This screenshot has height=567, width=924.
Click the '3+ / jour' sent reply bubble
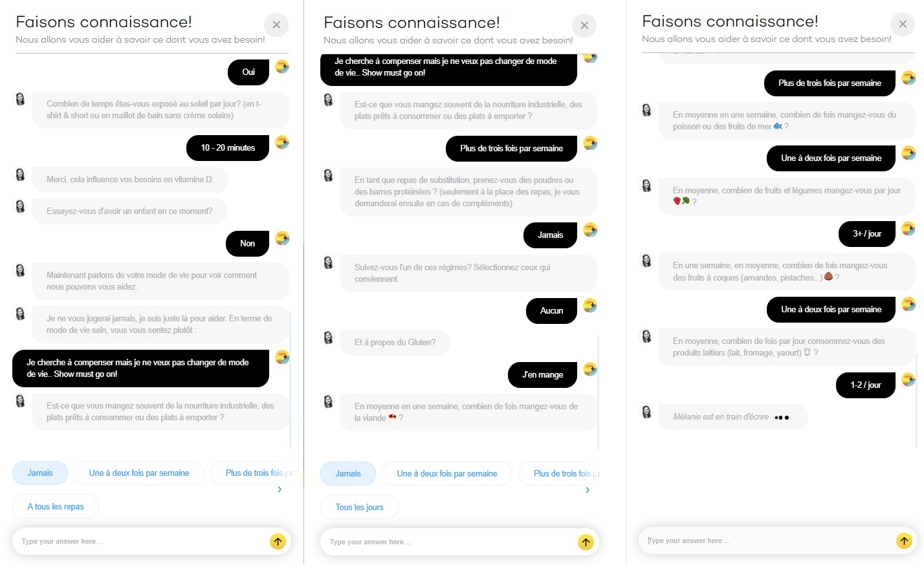pos(867,234)
